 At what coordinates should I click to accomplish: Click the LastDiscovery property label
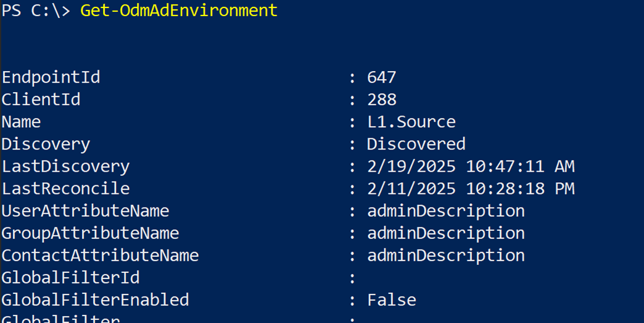pyautogui.click(x=65, y=166)
